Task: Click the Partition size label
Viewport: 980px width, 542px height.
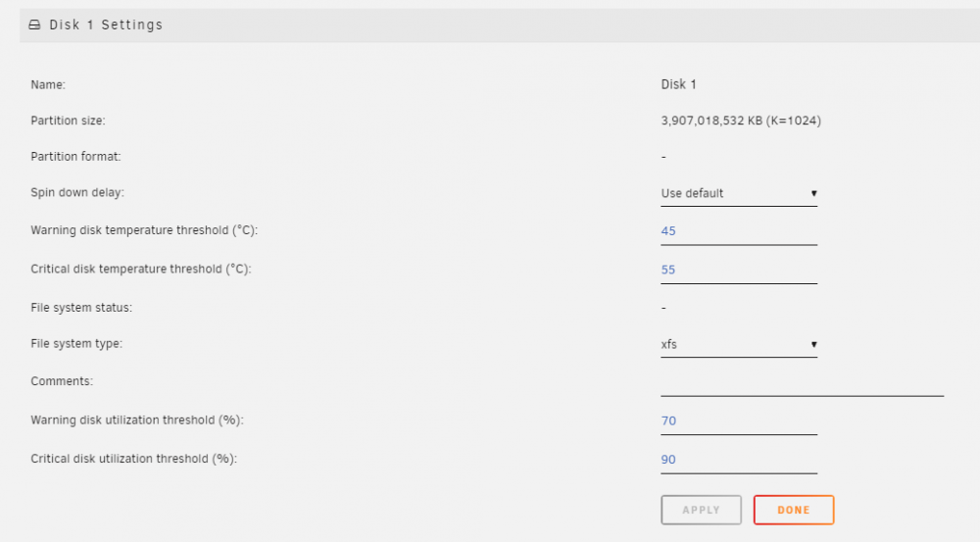Action: coord(69,121)
